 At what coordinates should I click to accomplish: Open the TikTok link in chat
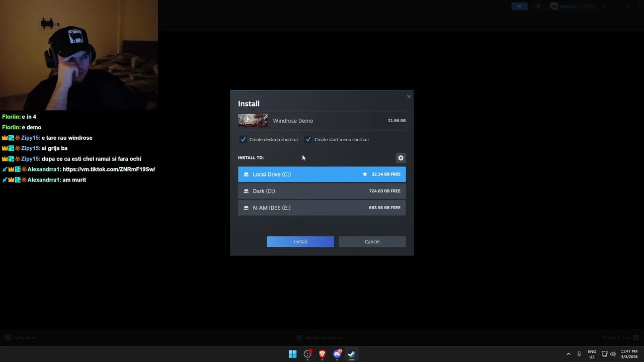pos(109,169)
